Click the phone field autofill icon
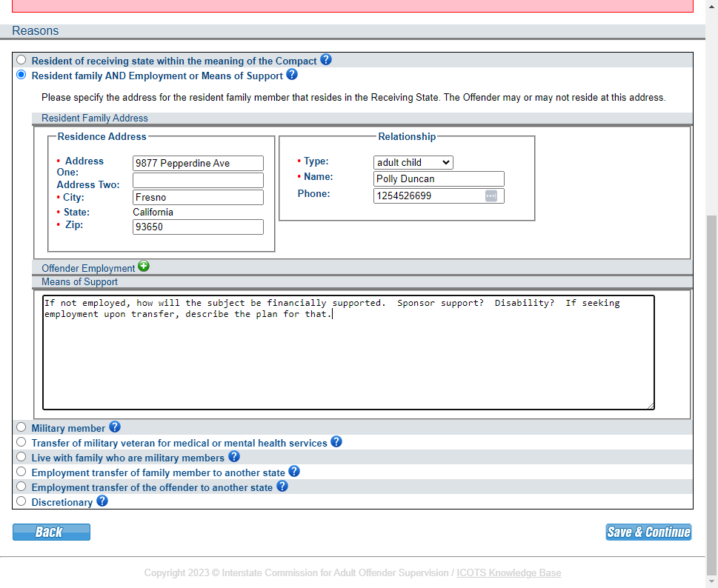718x588 pixels. (491, 196)
